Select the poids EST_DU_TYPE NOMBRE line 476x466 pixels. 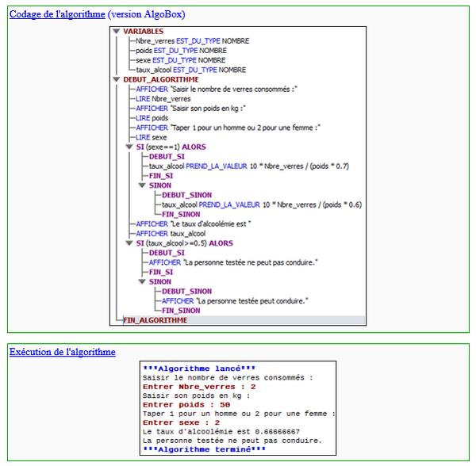[181, 51]
